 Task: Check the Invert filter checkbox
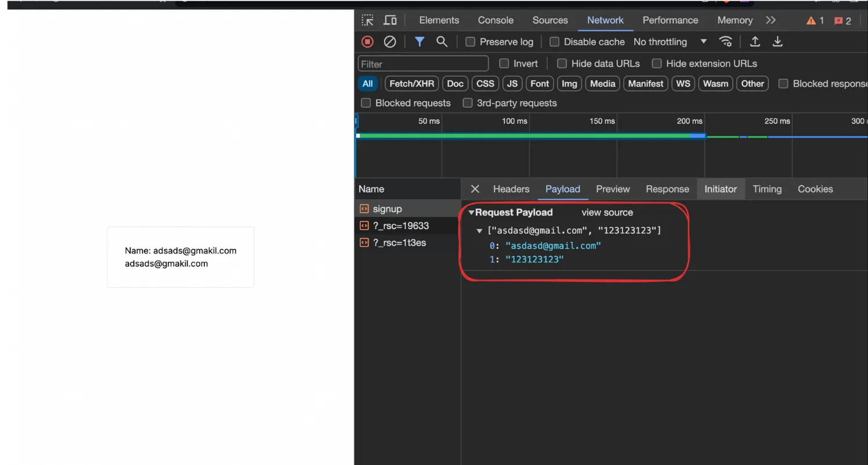click(x=504, y=64)
